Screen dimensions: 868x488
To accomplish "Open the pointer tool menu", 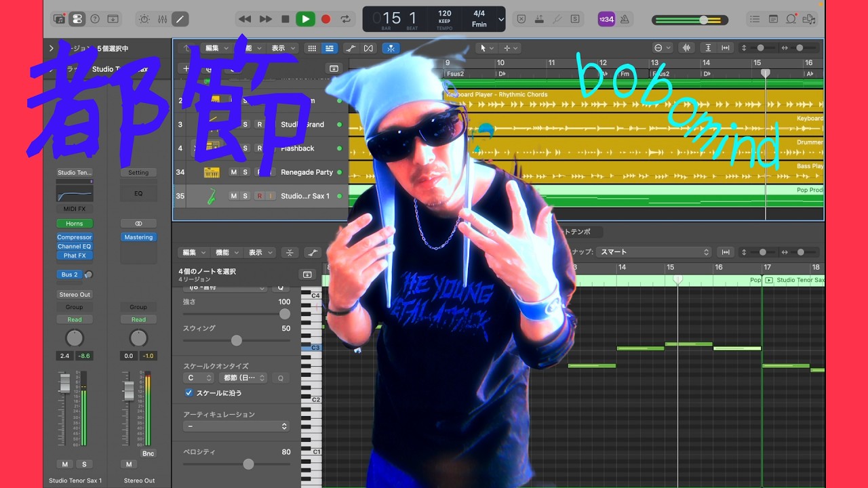I will point(487,48).
